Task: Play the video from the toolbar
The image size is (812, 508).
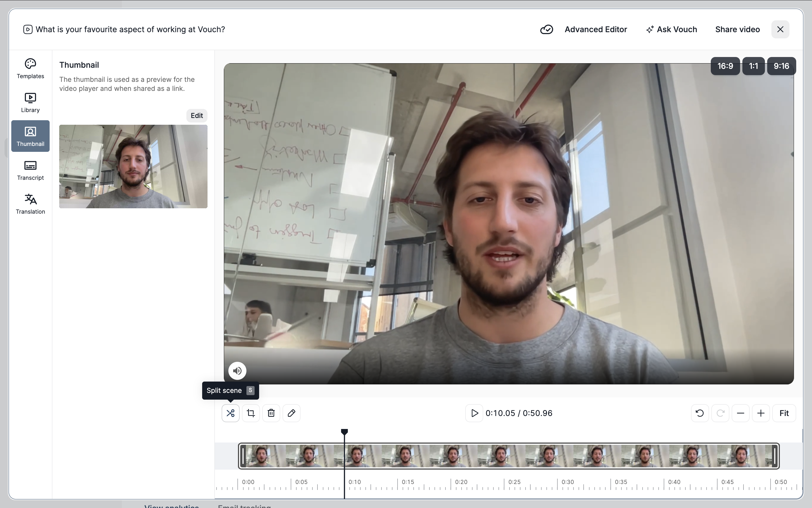Action: pyautogui.click(x=474, y=413)
